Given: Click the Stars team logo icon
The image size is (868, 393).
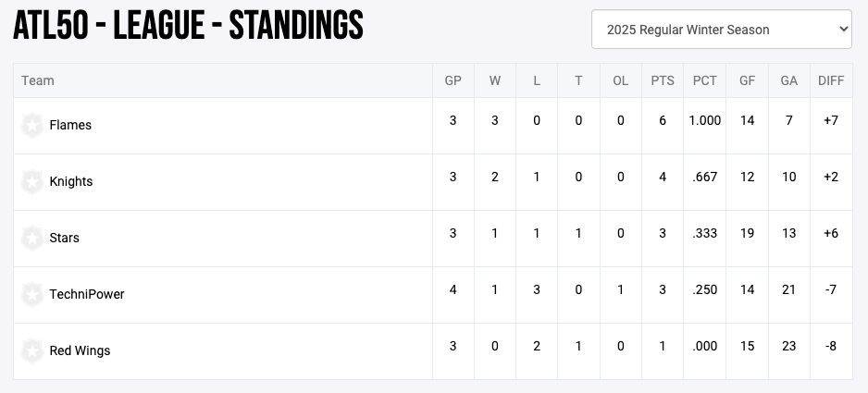Looking at the screenshot, I should tap(32, 239).
